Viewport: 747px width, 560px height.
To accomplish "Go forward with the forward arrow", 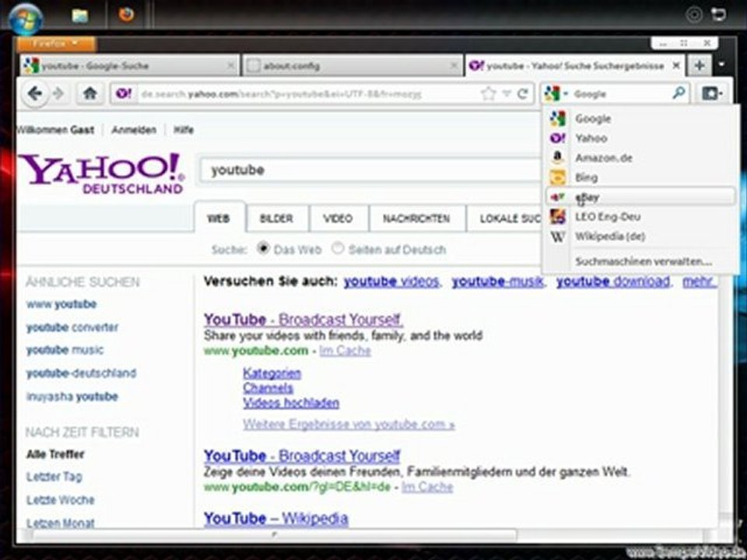I will tap(58, 93).
